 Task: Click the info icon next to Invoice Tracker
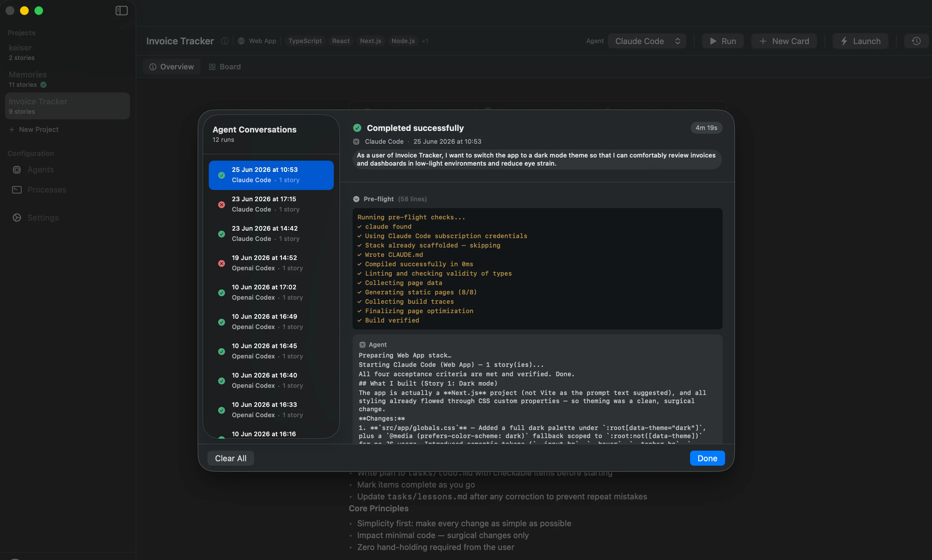(224, 41)
